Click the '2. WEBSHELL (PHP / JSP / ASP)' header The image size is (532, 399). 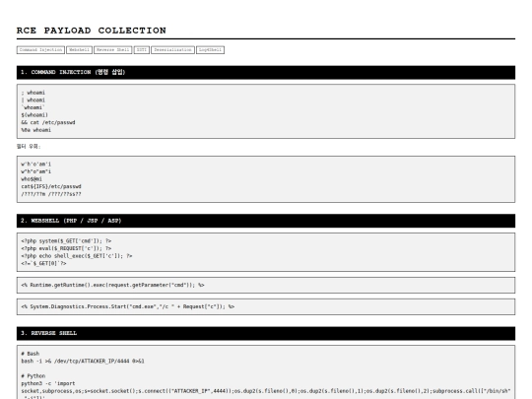[266, 221]
